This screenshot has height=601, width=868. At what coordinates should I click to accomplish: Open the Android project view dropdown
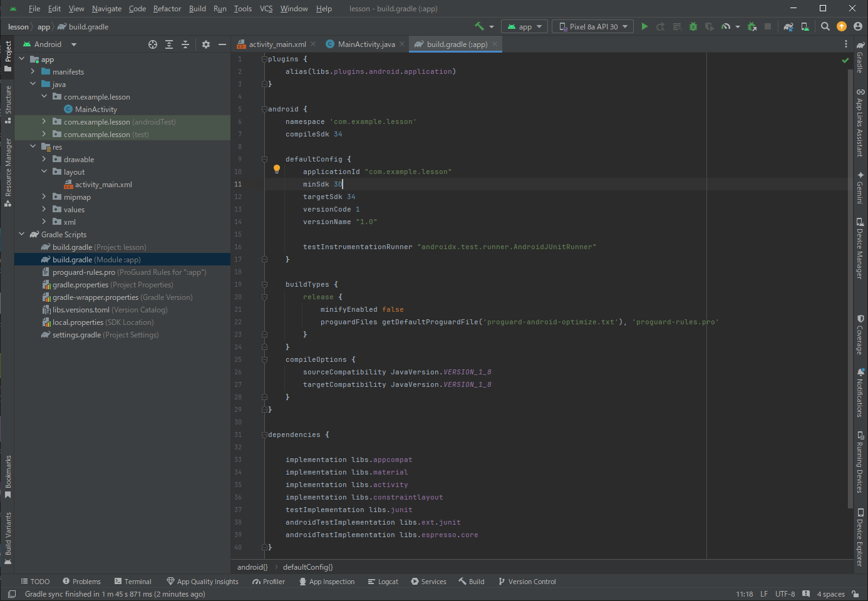click(49, 44)
